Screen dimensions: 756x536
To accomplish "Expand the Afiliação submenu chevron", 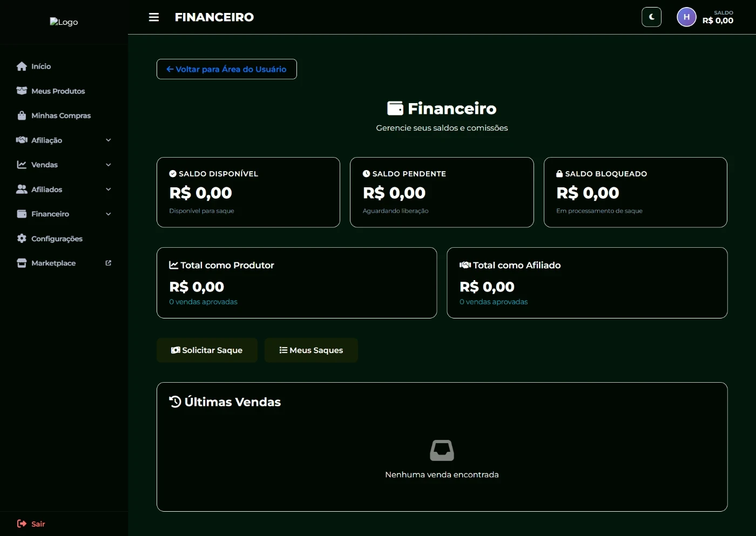I will pyautogui.click(x=109, y=140).
